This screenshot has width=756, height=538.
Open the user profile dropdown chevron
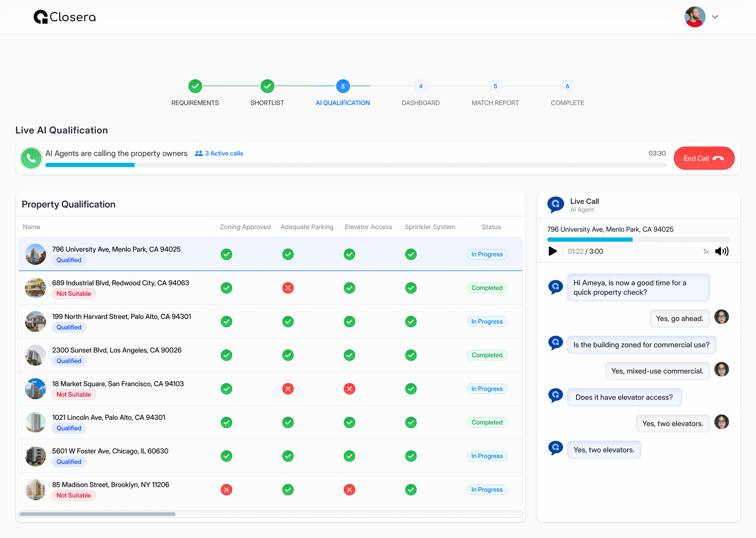tap(715, 17)
